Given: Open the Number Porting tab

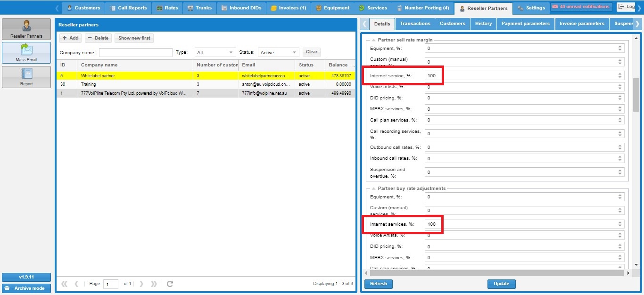Looking at the screenshot, I should tap(423, 8).
